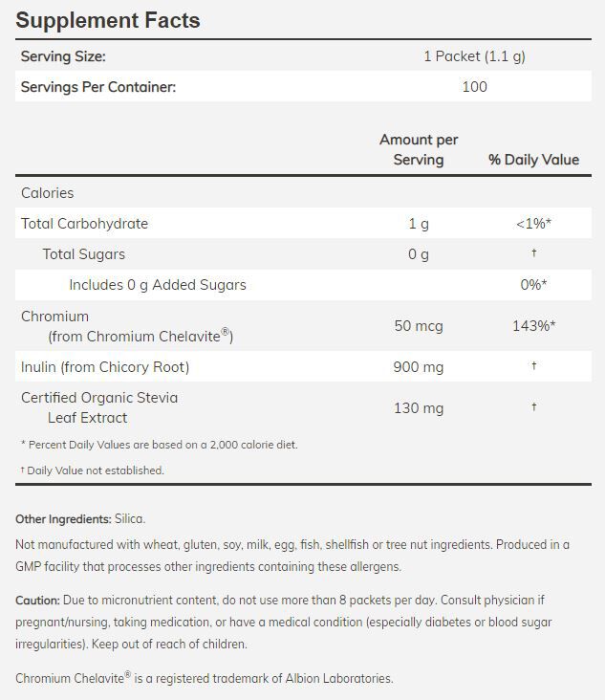The image size is (605, 700).
Task: Click the Caution label
Action: coord(37,601)
